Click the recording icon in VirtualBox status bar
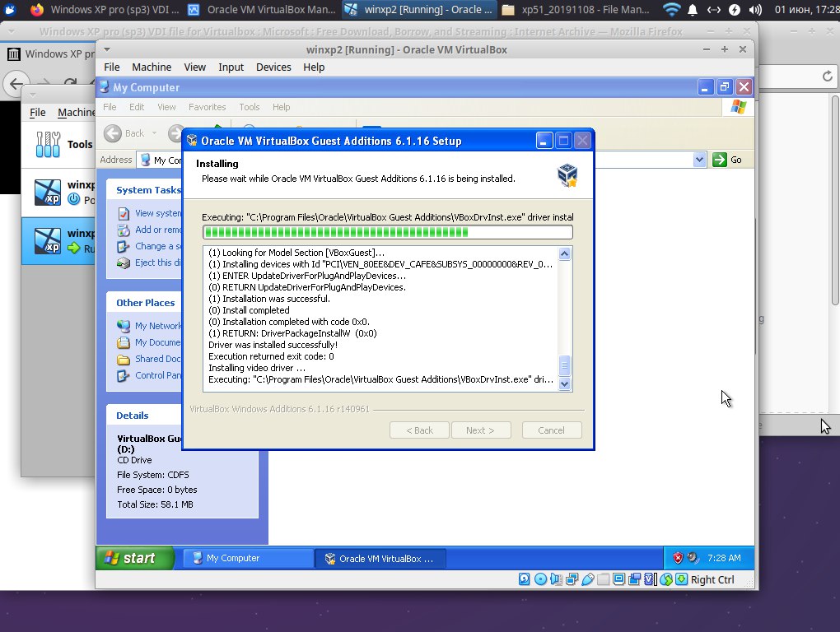Screen dimensions: 840x632 (x=635, y=579)
